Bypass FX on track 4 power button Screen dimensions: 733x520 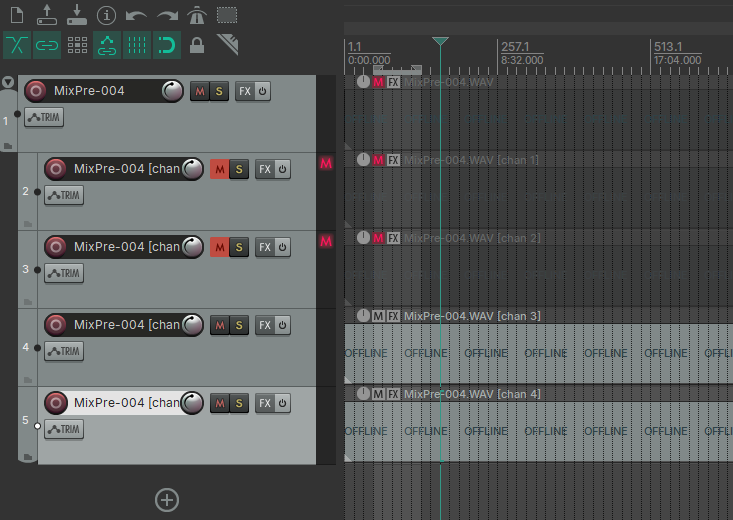click(x=282, y=325)
